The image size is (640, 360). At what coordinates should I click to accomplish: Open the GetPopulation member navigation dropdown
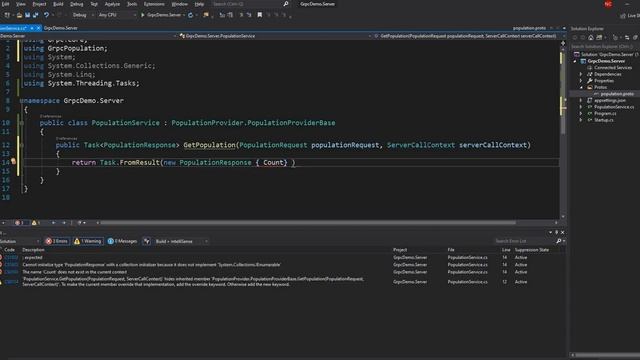pos(469,36)
